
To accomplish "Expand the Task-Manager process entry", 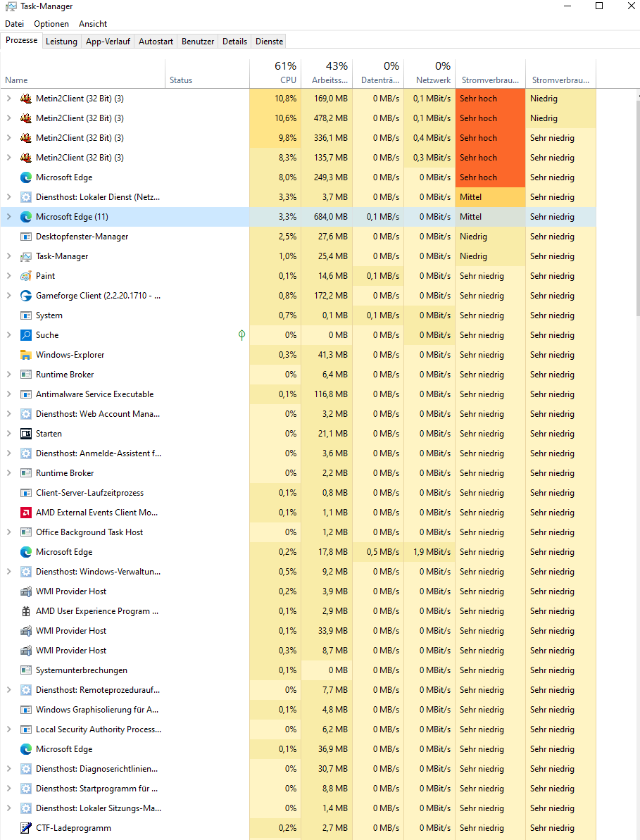I will pos(8,256).
